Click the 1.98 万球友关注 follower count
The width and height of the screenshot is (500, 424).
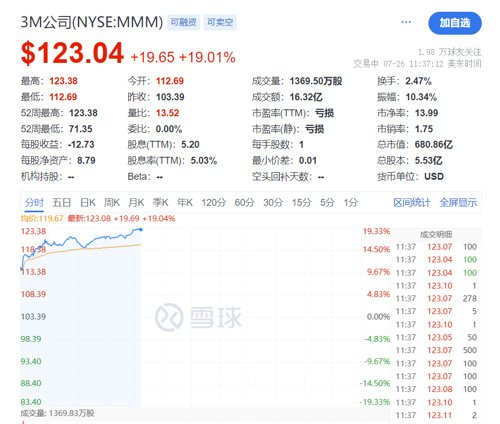pos(450,52)
